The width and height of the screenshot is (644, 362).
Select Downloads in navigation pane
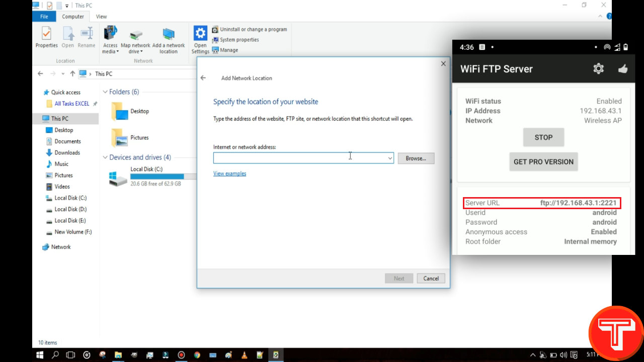click(x=67, y=153)
